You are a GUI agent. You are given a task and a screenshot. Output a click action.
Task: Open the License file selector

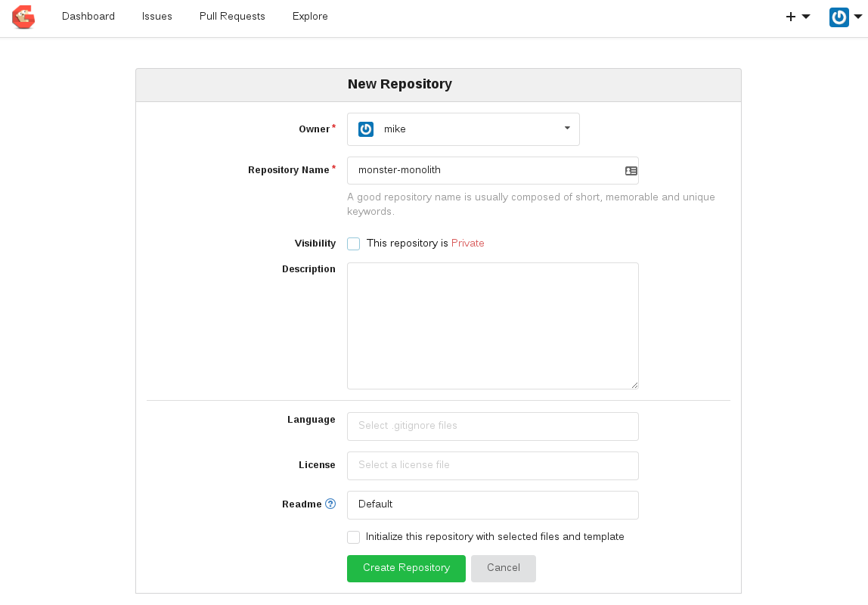click(492, 466)
